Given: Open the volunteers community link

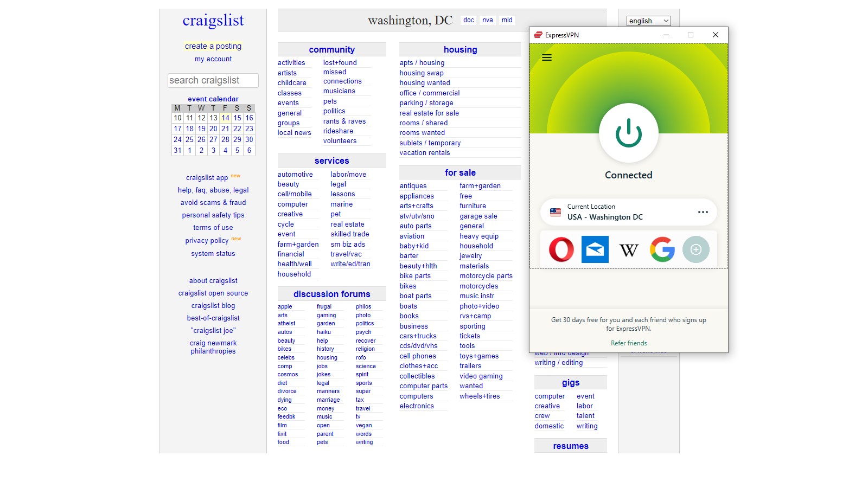Looking at the screenshot, I should tap(340, 141).
